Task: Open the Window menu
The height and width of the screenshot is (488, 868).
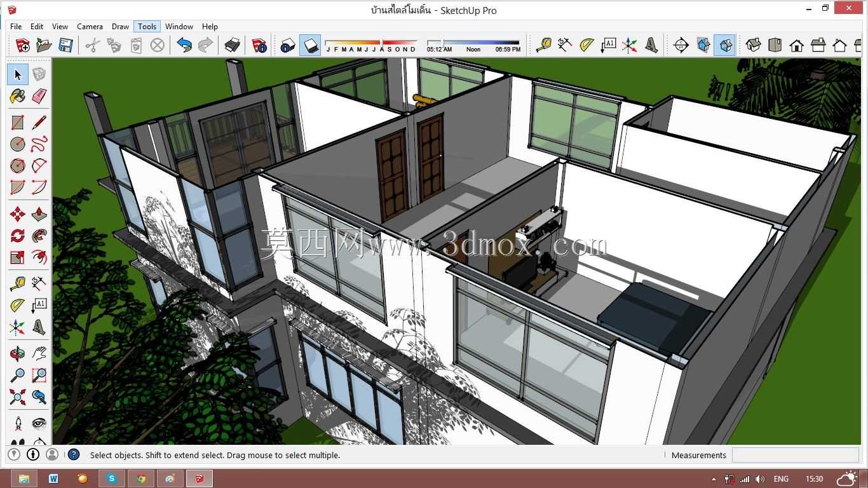Action: pos(179,26)
